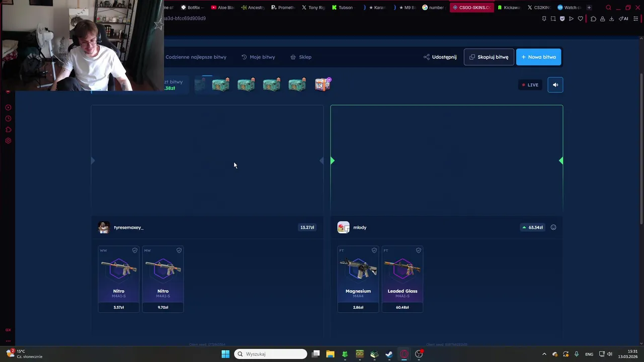Open Task View on the taskbar
Image resolution: width=644 pixels, height=362 pixels.
click(x=315, y=354)
